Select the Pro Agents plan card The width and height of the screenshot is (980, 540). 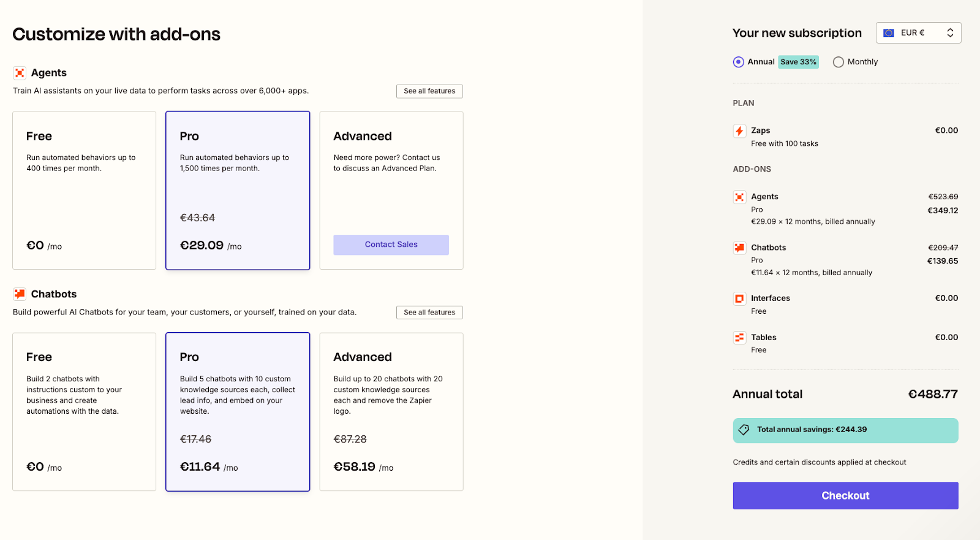point(238,190)
